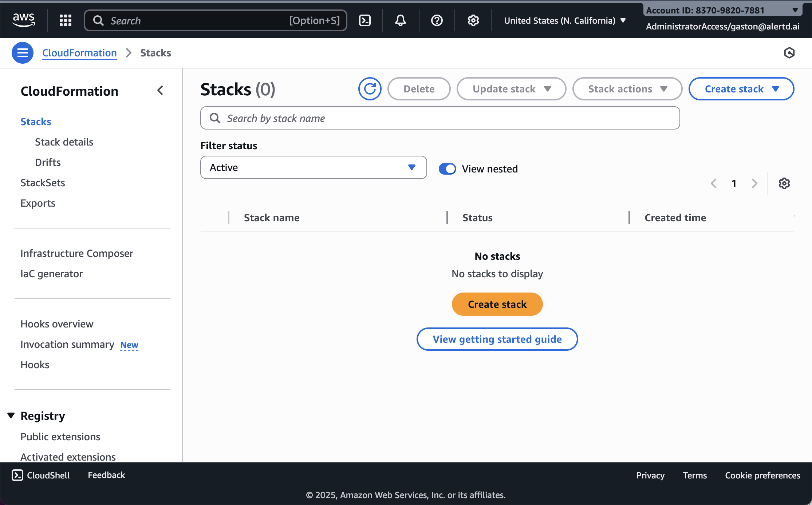This screenshot has height=505, width=812.
Task: Click the AWS home logo
Action: click(x=24, y=20)
